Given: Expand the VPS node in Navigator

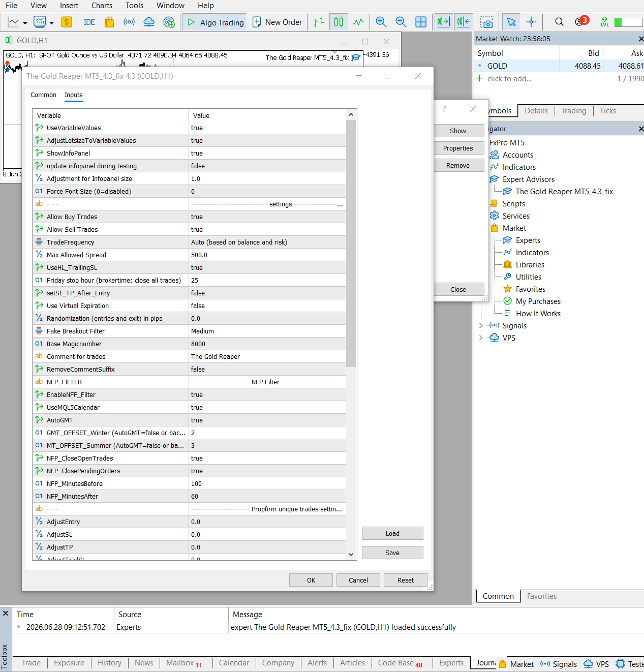Looking at the screenshot, I should pyautogui.click(x=481, y=338).
